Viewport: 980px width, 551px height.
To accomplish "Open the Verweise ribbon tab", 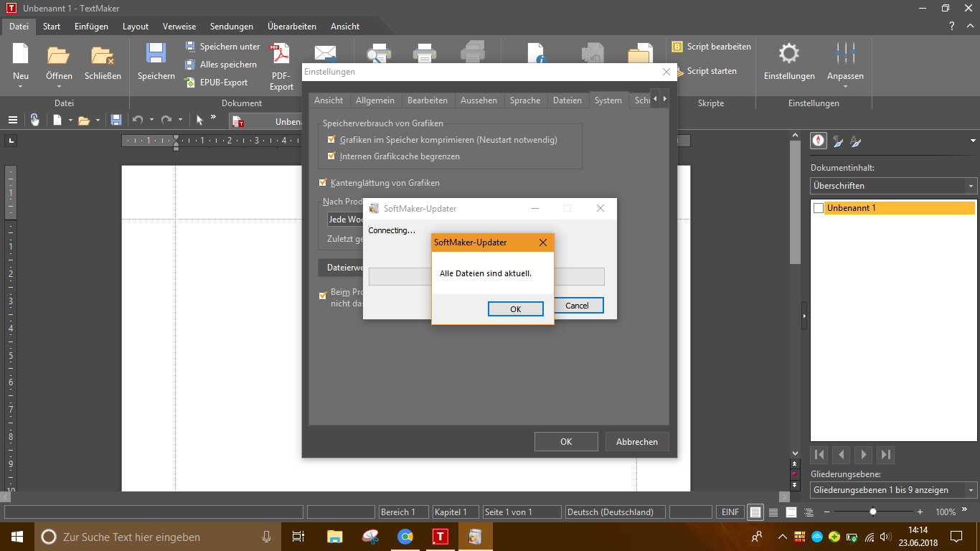I will tap(179, 27).
